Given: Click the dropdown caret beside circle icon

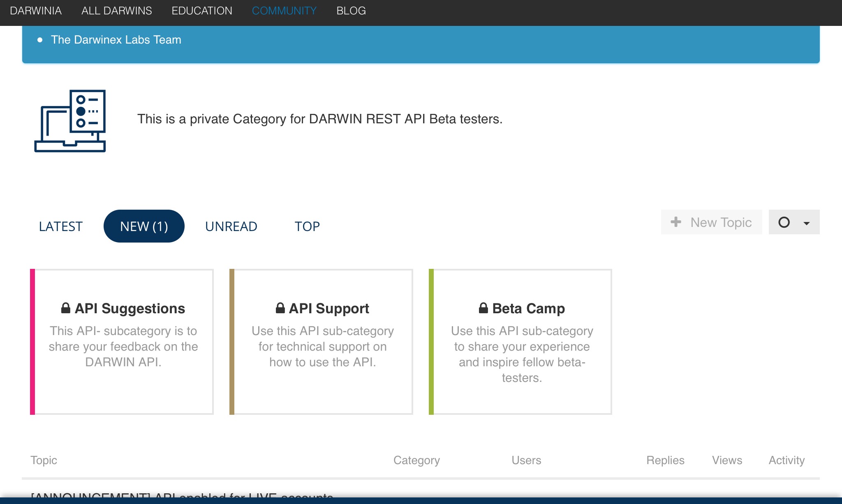Looking at the screenshot, I should click(x=807, y=223).
